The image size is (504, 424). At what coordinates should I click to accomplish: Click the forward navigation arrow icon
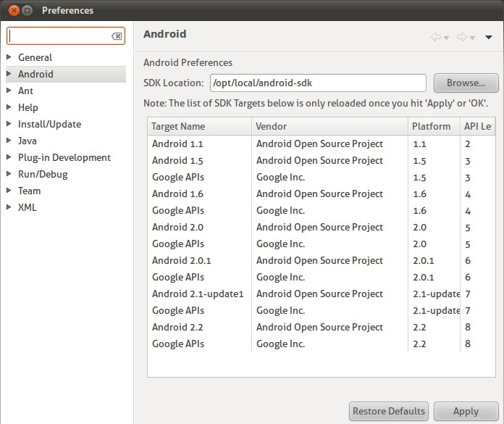coord(461,37)
